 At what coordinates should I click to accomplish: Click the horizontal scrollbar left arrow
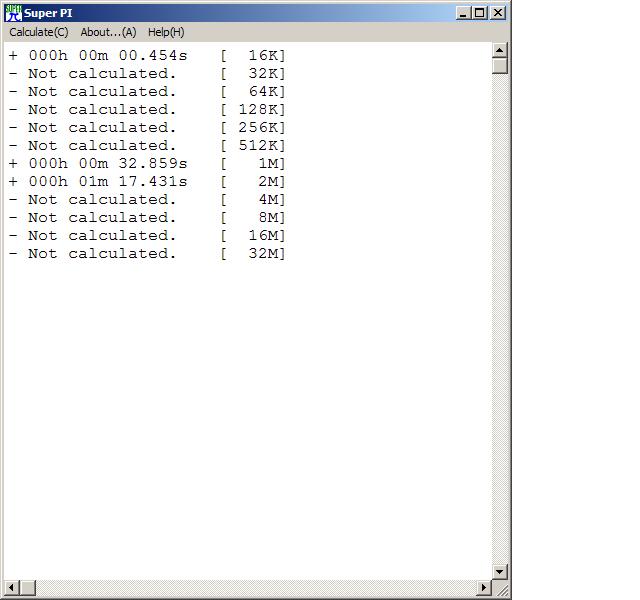(x=11, y=588)
